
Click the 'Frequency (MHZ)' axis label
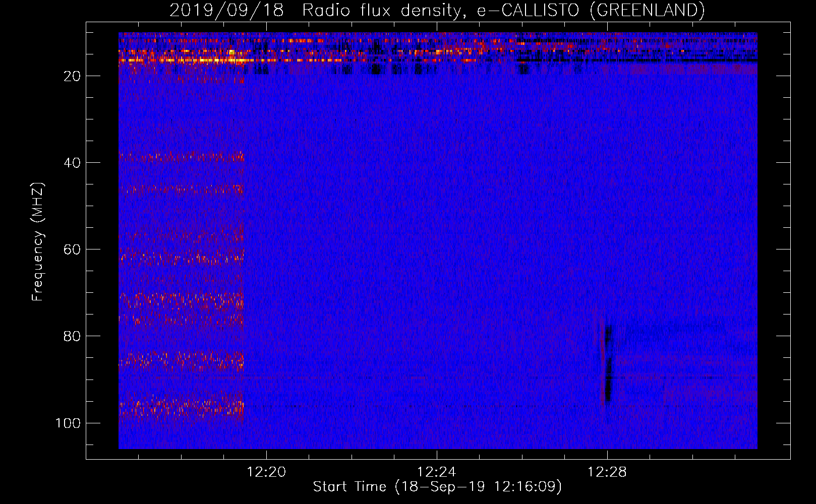38,242
